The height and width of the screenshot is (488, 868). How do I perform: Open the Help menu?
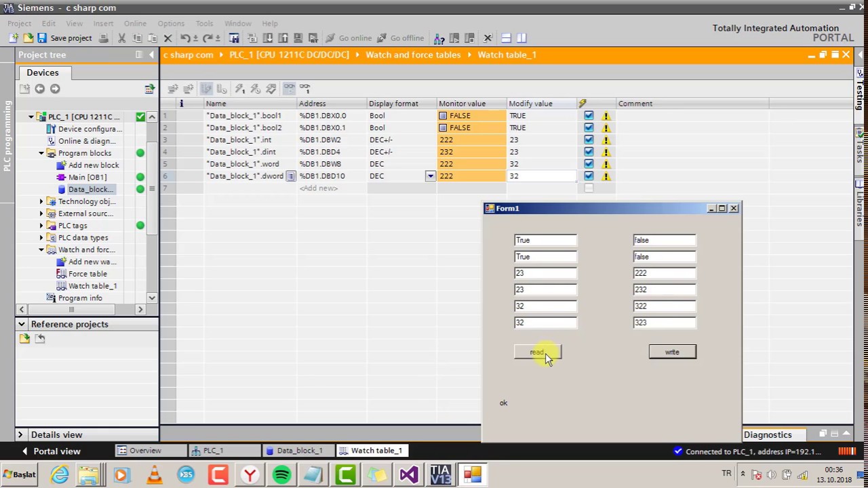click(269, 23)
